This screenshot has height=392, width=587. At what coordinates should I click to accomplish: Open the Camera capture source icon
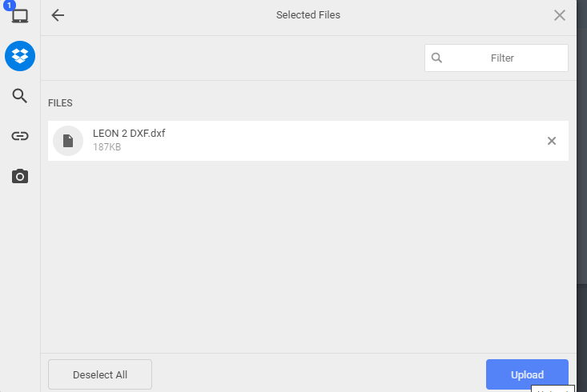pyautogui.click(x=20, y=176)
